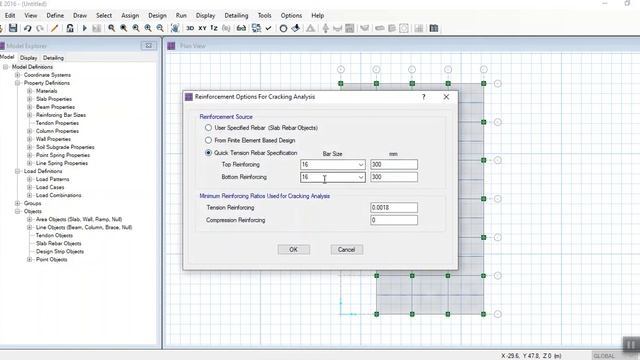Click the help question mark in the dialog

coord(424,97)
